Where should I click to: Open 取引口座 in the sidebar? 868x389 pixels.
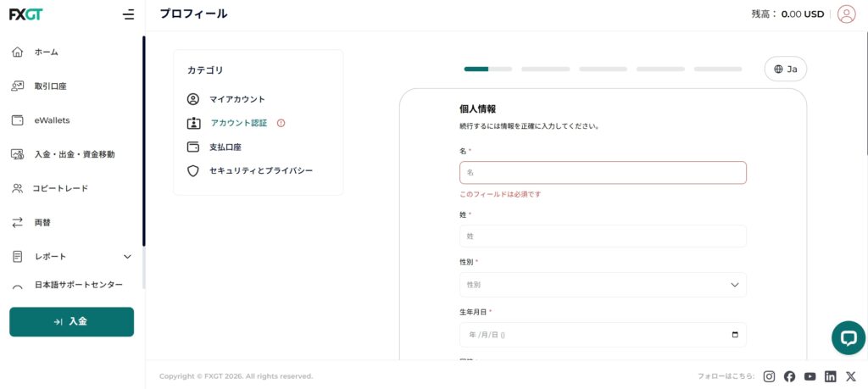[x=50, y=86]
